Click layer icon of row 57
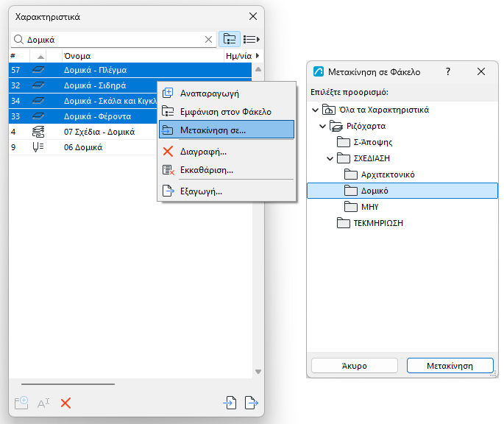This screenshot has width=504, height=424. click(x=38, y=70)
